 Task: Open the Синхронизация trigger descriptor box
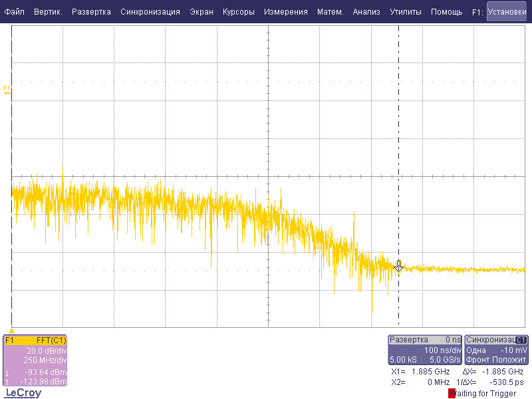[497, 349]
